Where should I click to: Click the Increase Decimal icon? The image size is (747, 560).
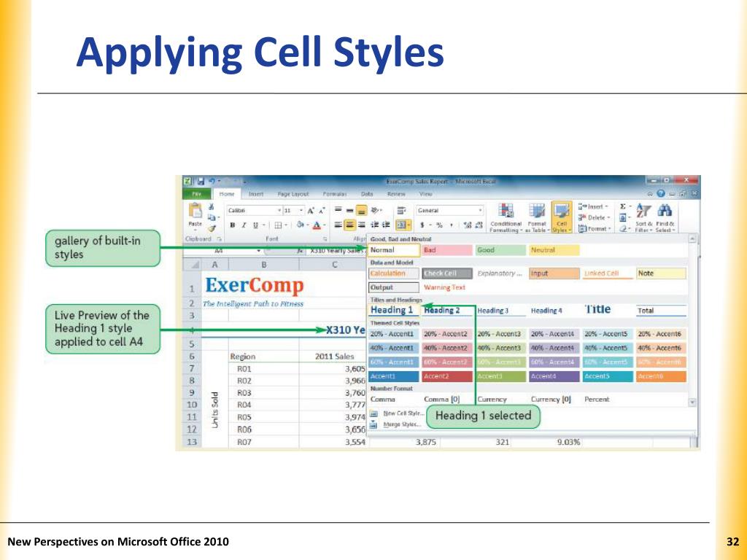[468, 225]
